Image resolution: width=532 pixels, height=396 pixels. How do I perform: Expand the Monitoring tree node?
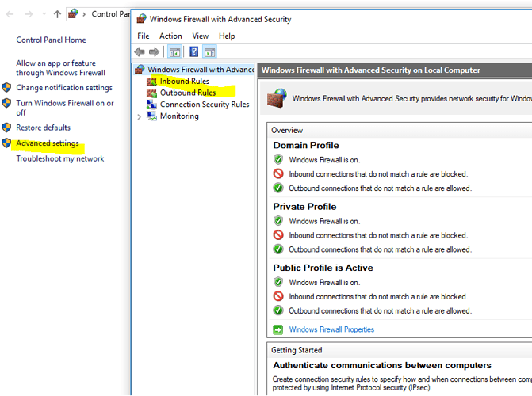pyautogui.click(x=139, y=116)
